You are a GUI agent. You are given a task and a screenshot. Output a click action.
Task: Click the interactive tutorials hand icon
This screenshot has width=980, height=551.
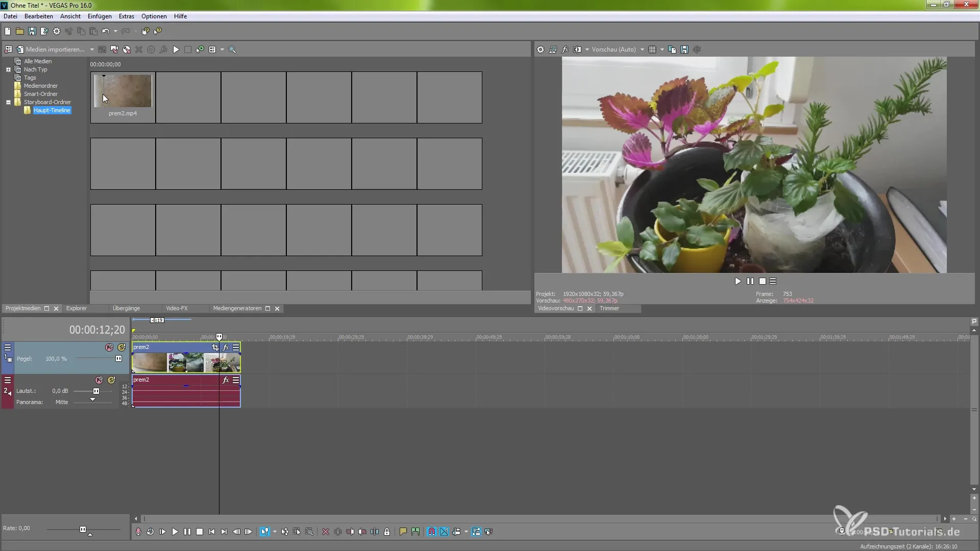(x=145, y=31)
